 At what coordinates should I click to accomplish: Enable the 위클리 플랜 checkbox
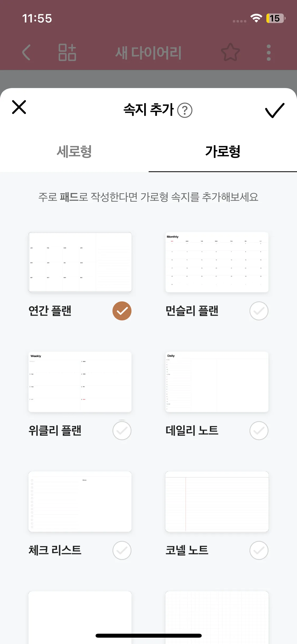[x=122, y=431]
